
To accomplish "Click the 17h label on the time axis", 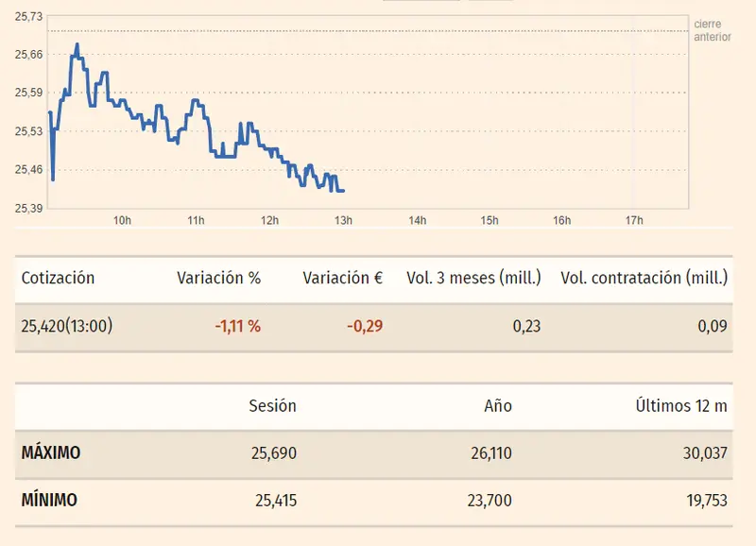I will (x=635, y=221).
